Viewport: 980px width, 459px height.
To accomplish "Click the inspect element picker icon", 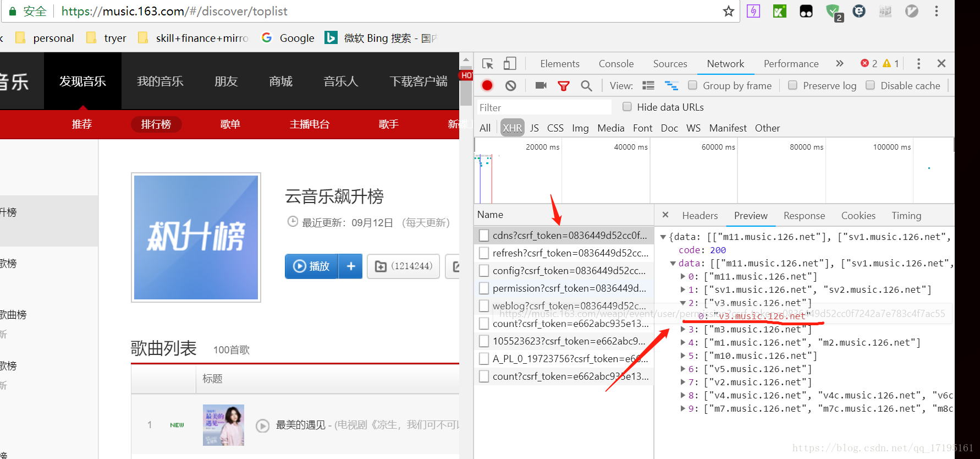I will [488, 63].
